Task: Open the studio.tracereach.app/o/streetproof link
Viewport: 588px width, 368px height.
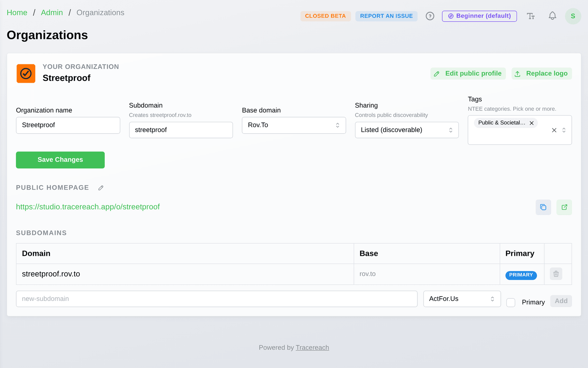Action: [x=88, y=207]
